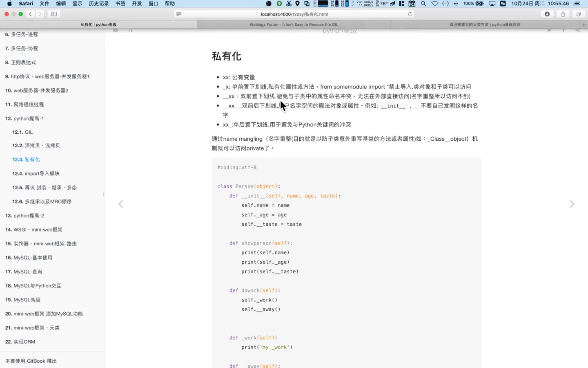
Task: Open the 帮助 menu
Action: tap(170, 3)
